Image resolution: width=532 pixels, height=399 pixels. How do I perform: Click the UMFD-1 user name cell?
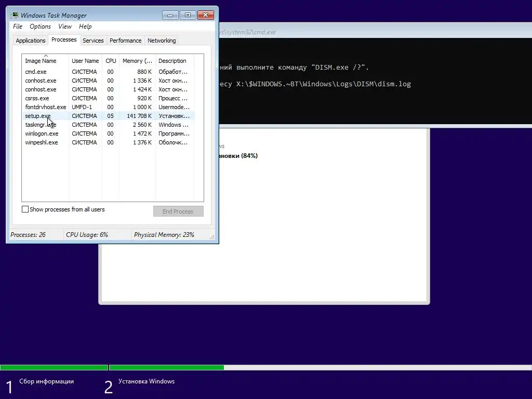(82, 107)
